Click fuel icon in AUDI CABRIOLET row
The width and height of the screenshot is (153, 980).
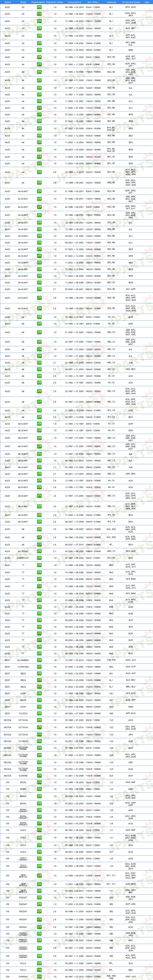coord(39,558)
